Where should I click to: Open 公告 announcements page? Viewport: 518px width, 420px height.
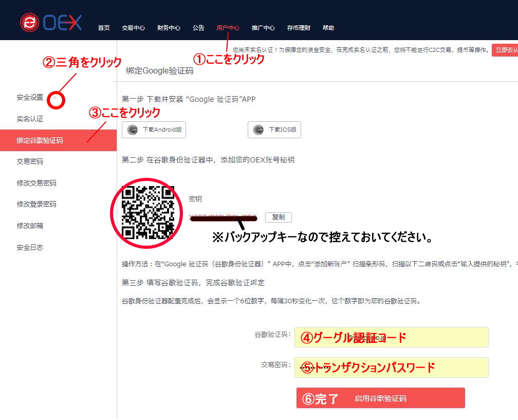(198, 28)
